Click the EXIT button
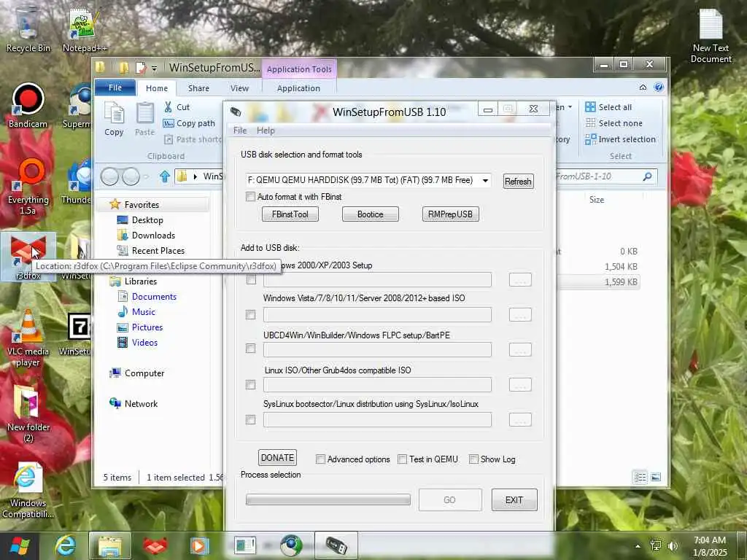Viewport: 747px width, 560px height. [x=514, y=500]
